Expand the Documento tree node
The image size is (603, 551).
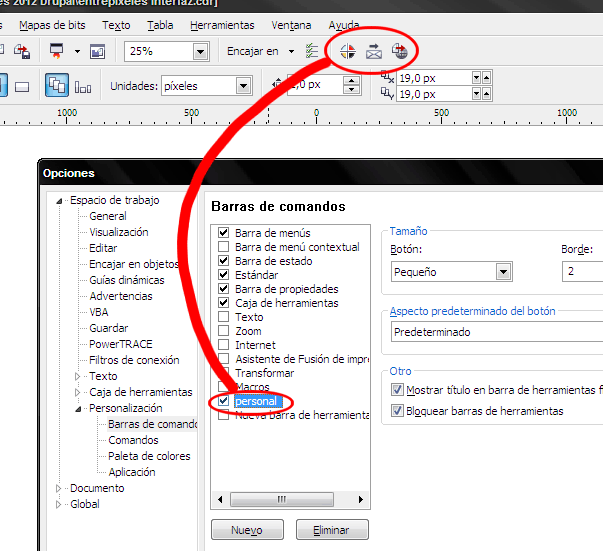58,488
